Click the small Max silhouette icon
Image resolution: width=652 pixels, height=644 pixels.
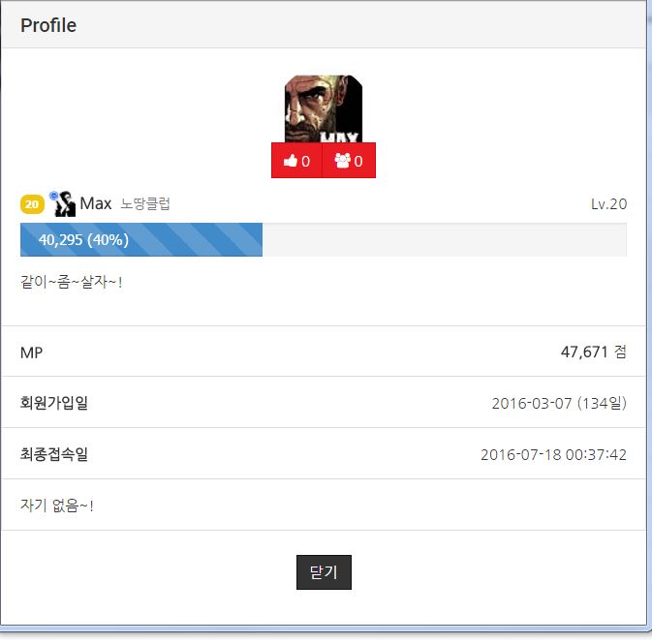[63, 203]
